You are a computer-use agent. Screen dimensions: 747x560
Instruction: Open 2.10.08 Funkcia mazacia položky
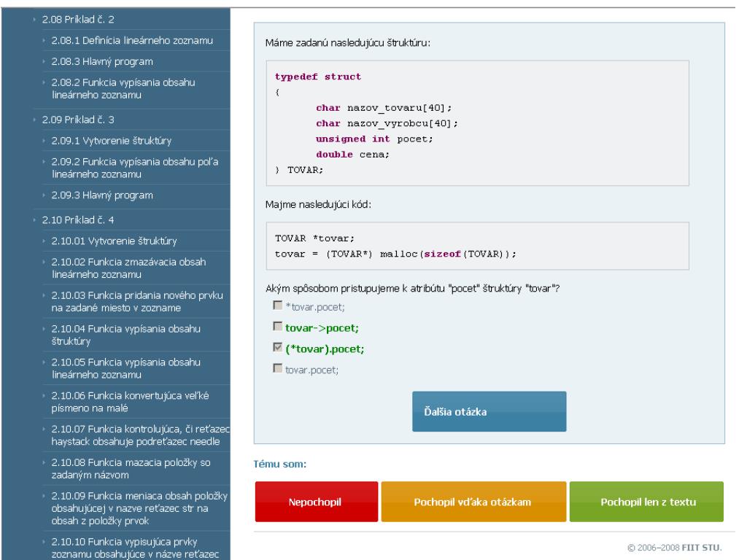click(131, 469)
